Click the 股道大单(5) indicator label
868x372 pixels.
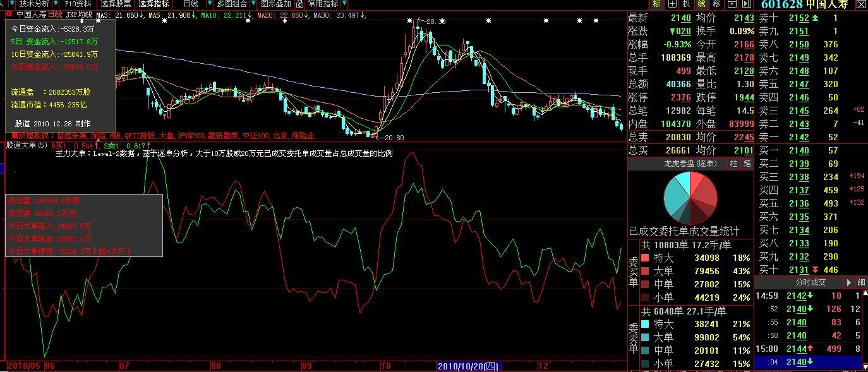point(27,145)
